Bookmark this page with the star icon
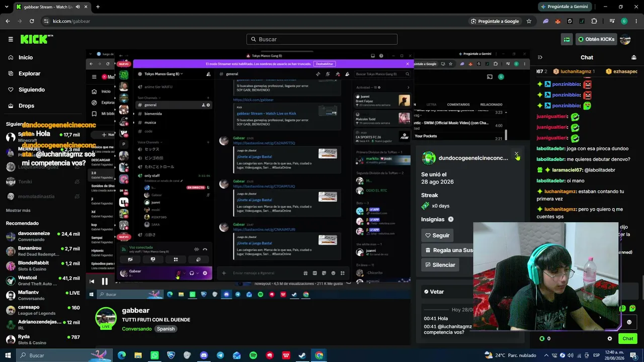 pyautogui.click(x=529, y=21)
